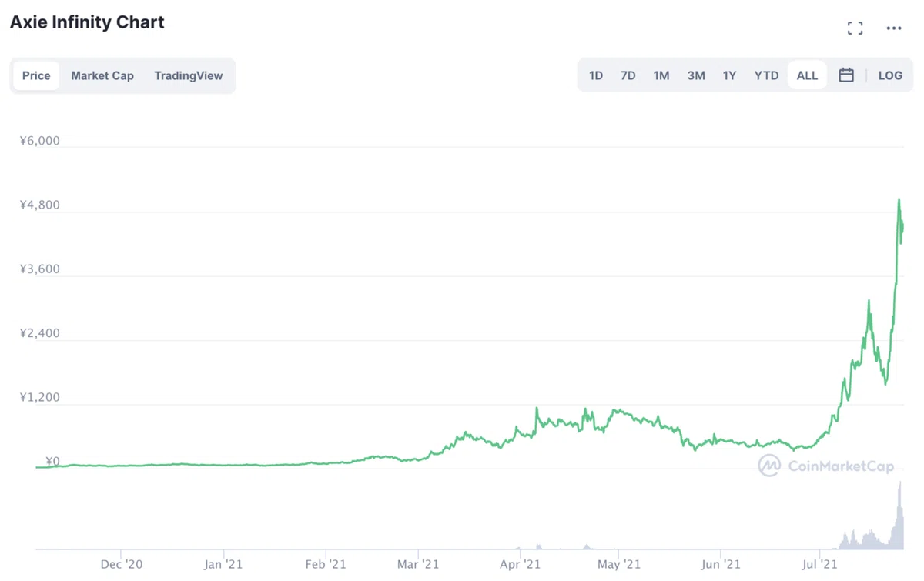This screenshot has height=581, width=924.
Task: Click the ¥6,000 y-axis label
Action: pos(40,141)
